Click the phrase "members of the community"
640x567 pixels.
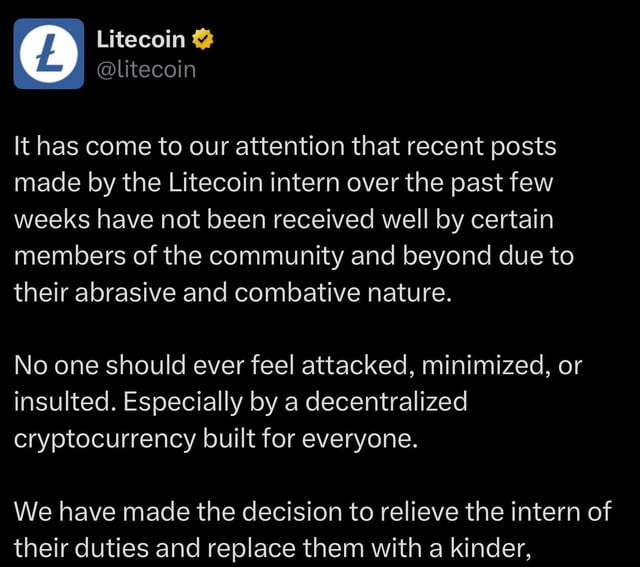[x=179, y=256]
